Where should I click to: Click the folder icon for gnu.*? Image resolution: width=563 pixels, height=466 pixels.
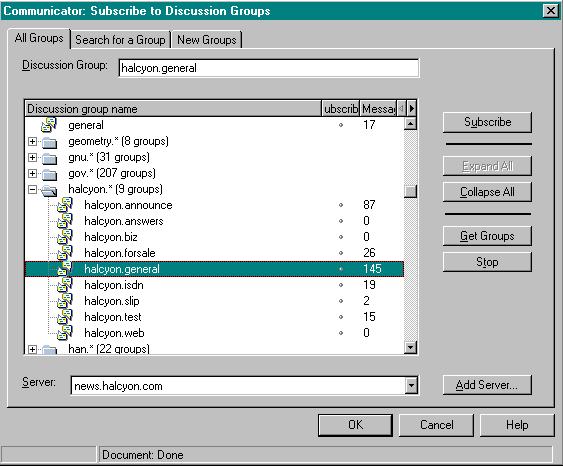pos(49,158)
